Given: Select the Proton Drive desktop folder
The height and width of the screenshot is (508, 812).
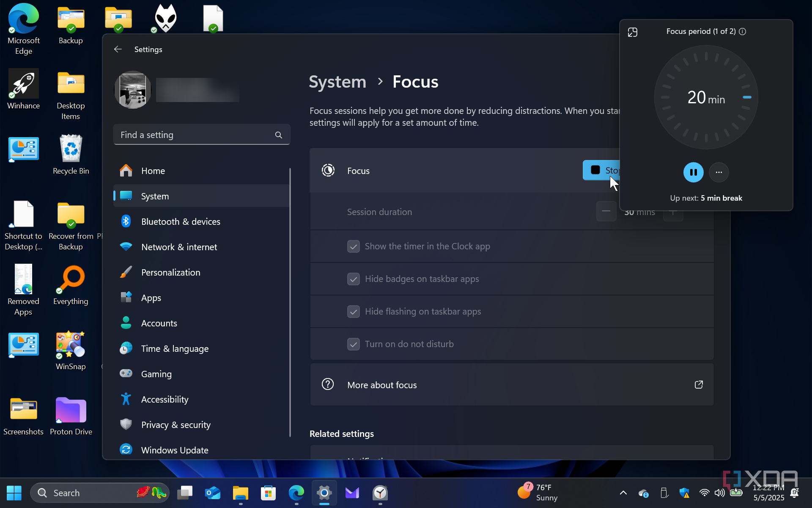Looking at the screenshot, I should tap(71, 415).
